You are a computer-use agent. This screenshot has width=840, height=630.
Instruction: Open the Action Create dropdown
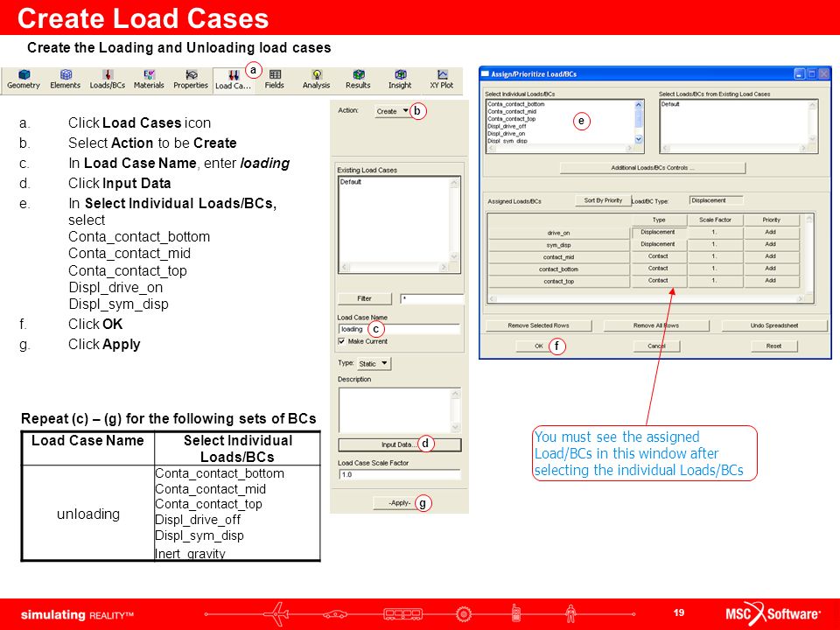tap(392, 111)
